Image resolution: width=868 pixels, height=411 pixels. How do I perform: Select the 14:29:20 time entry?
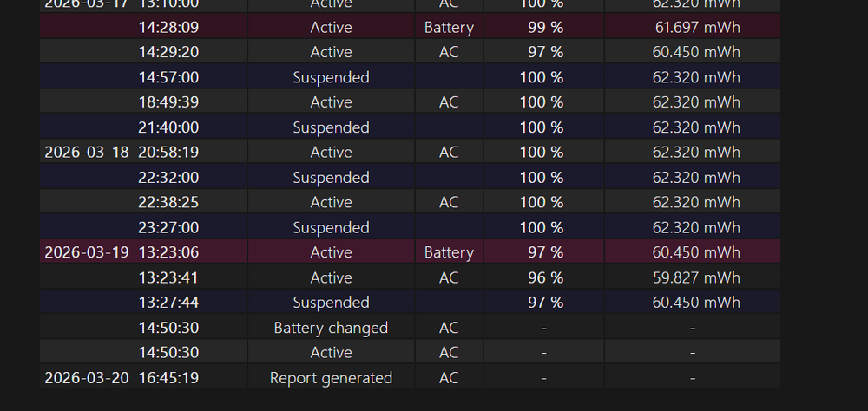168,52
